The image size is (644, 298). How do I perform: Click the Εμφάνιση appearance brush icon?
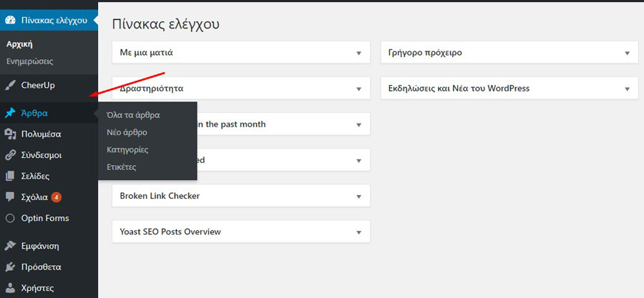pyautogui.click(x=10, y=246)
